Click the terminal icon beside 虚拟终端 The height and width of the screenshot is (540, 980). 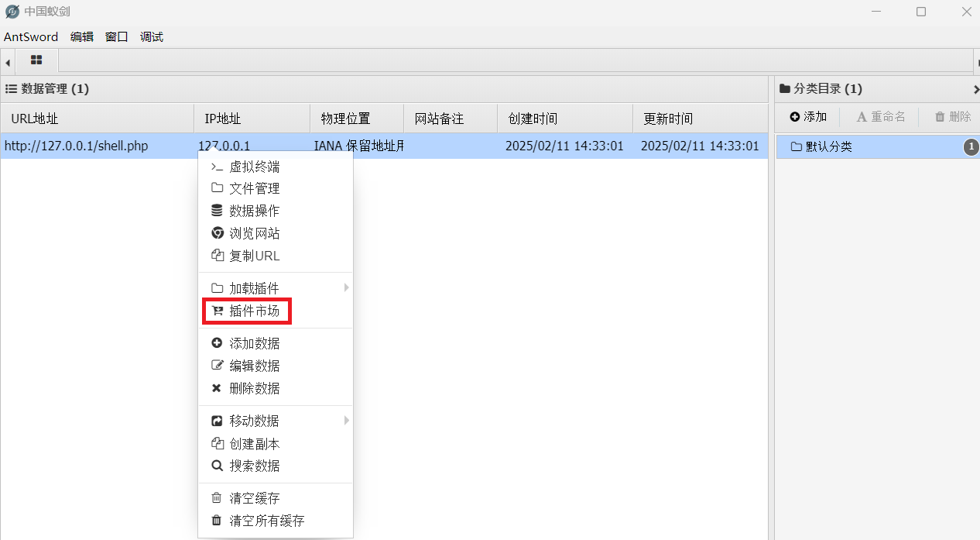(217, 167)
